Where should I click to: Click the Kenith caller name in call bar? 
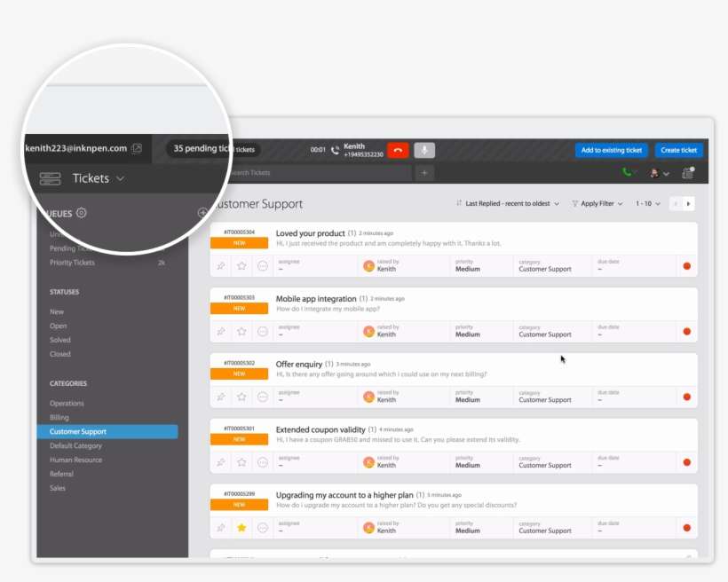(353, 146)
